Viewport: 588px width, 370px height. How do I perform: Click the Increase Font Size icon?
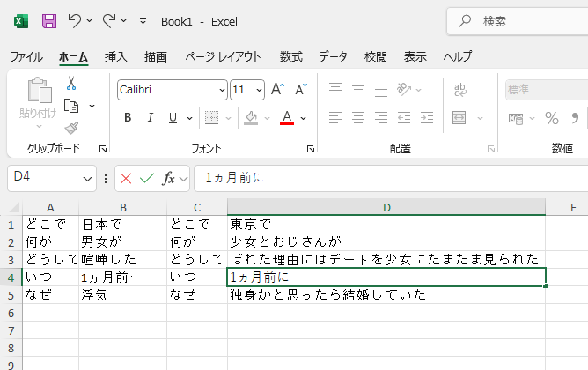[x=277, y=90]
